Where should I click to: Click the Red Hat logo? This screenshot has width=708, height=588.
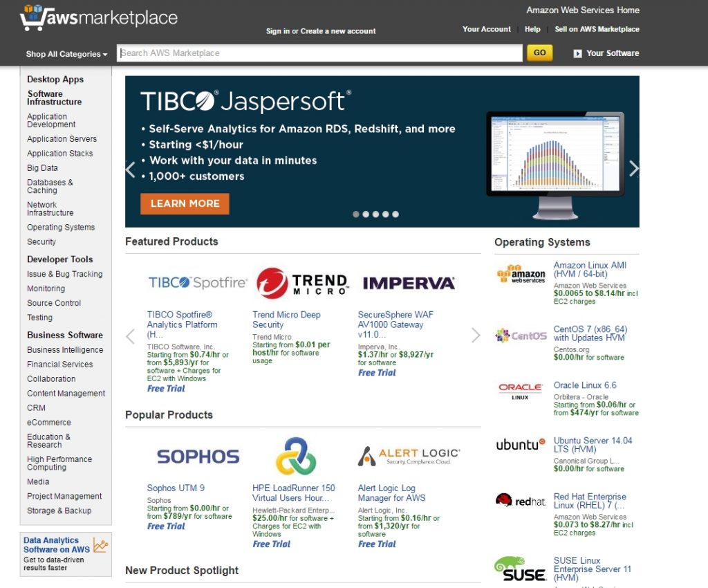coord(521,501)
